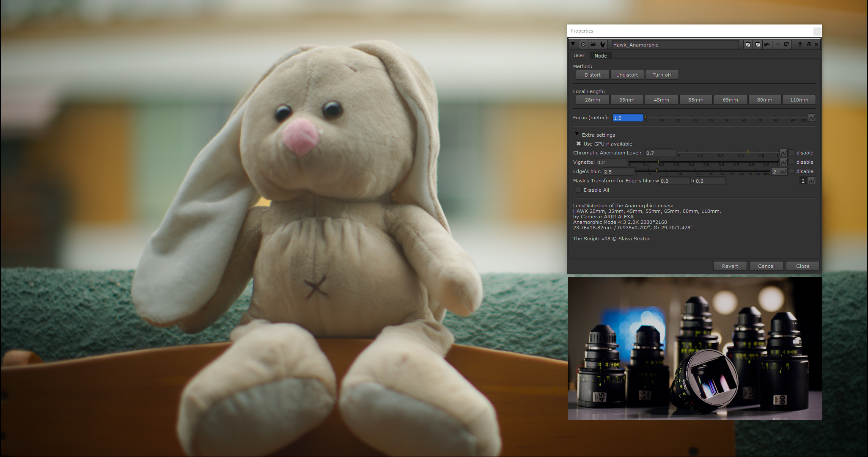This screenshot has height=457, width=868.
Task: Choose the 55mm focal length button
Action: 695,100
